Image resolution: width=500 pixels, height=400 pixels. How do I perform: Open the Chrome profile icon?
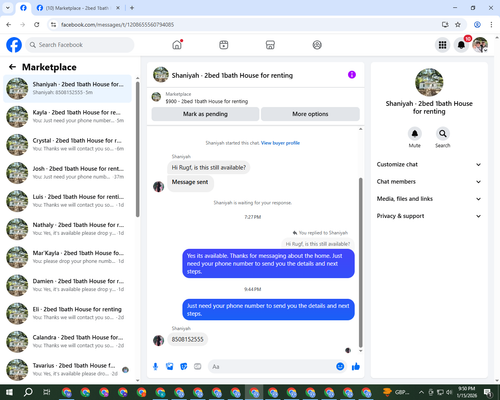[x=477, y=25]
